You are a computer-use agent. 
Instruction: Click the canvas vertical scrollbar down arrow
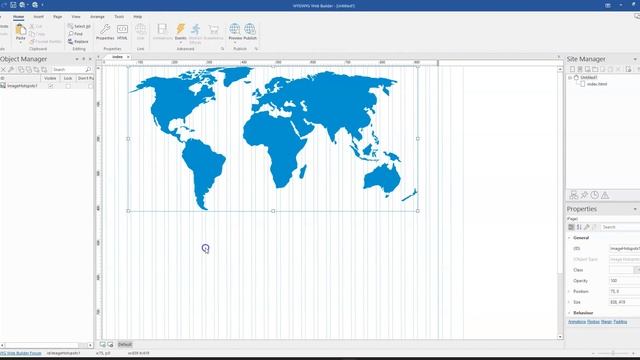pyautogui.click(x=560, y=337)
